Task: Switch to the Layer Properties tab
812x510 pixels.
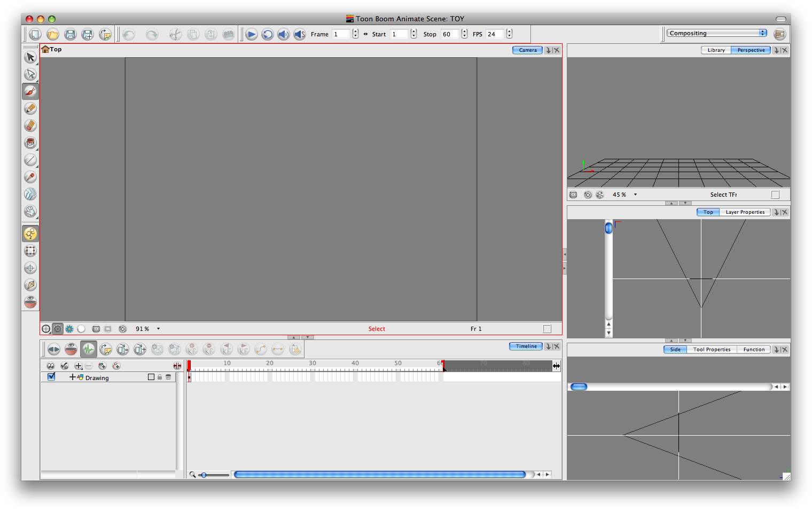Action: pos(745,212)
